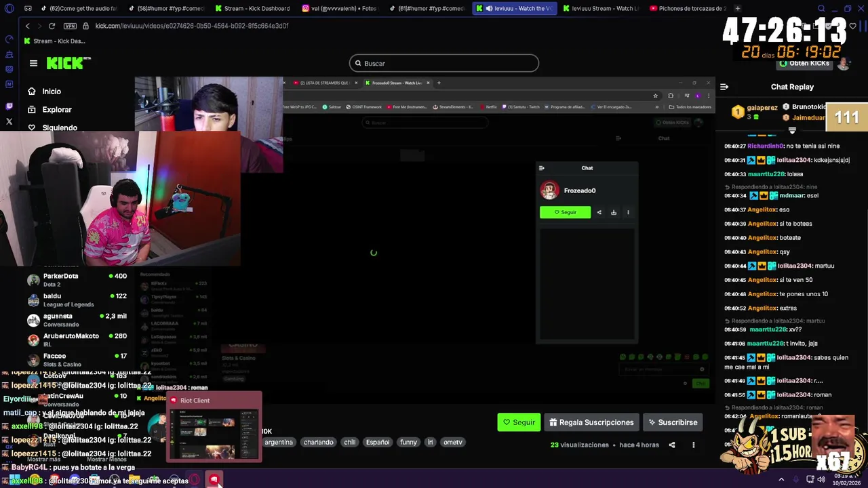Open the agusneta channel
The width and height of the screenshot is (868, 488).
click(77, 319)
